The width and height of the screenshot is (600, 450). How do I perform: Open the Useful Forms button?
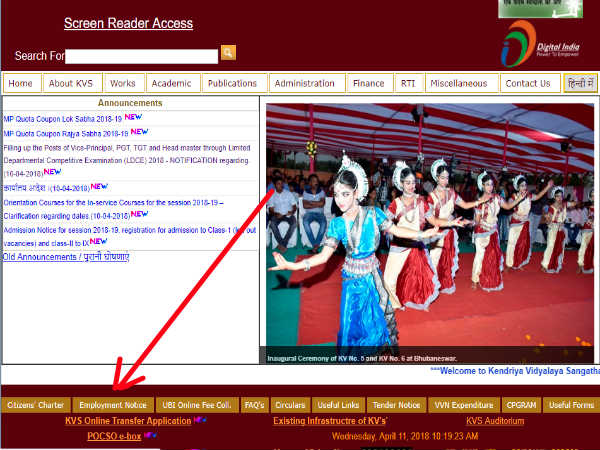pos(571,405)
